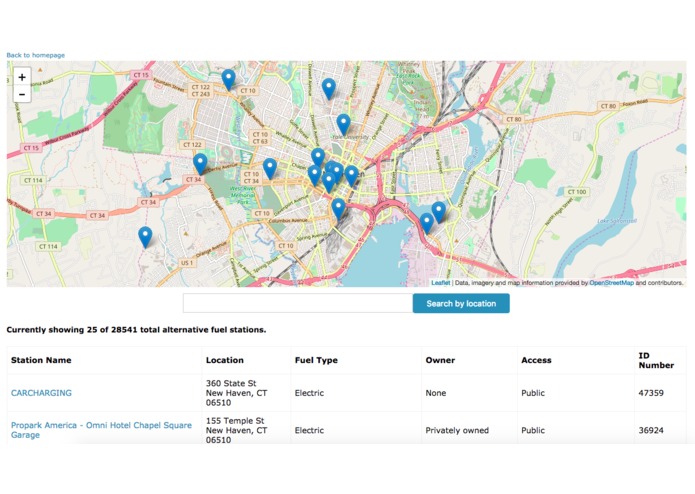Click the Location column header
The width and height of the screenshot is (695, 494).
225,360
